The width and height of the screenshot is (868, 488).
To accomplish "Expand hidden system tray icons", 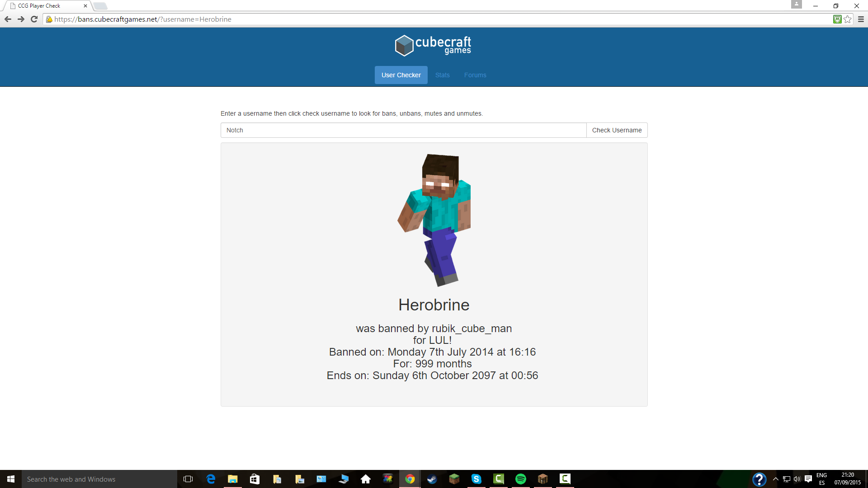I will pyautogui.click(x=776, y=479).
